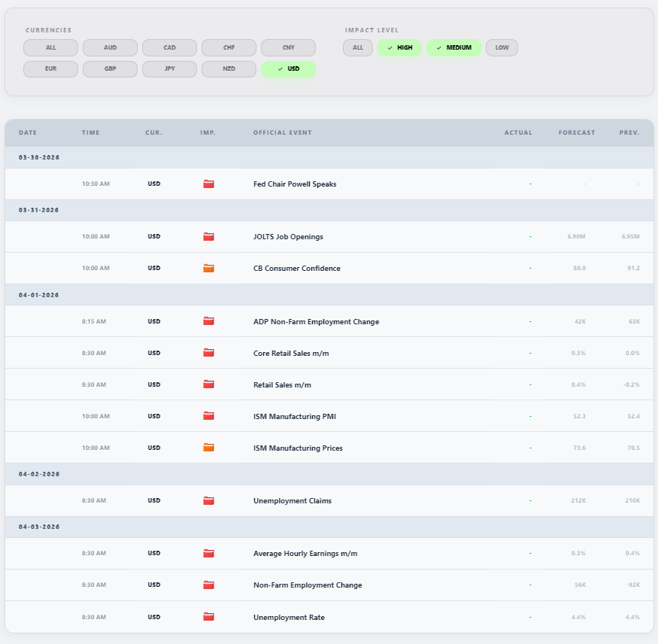The height and width of the screenshot is (644, 658).
Task: Click the 52.4 previous value for ISM Manufacturing PMI
Action: [x=633, y=416]
